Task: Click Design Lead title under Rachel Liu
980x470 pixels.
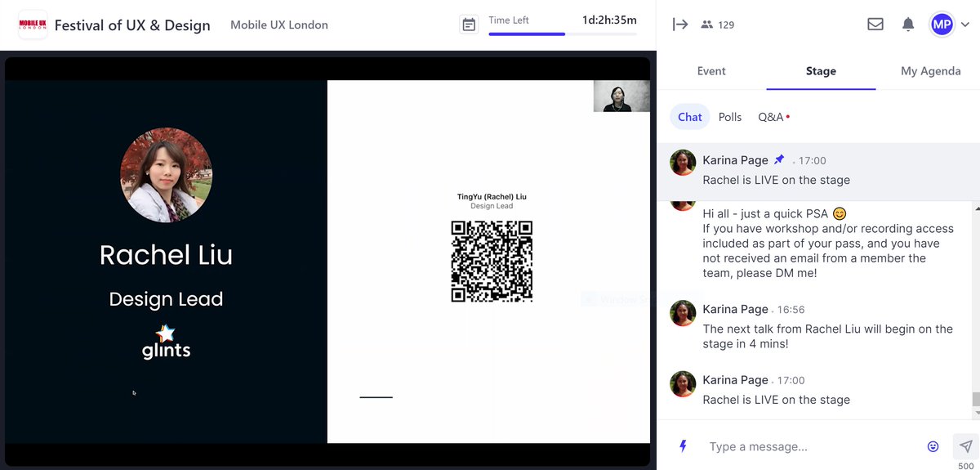Action: pos(166,299)
